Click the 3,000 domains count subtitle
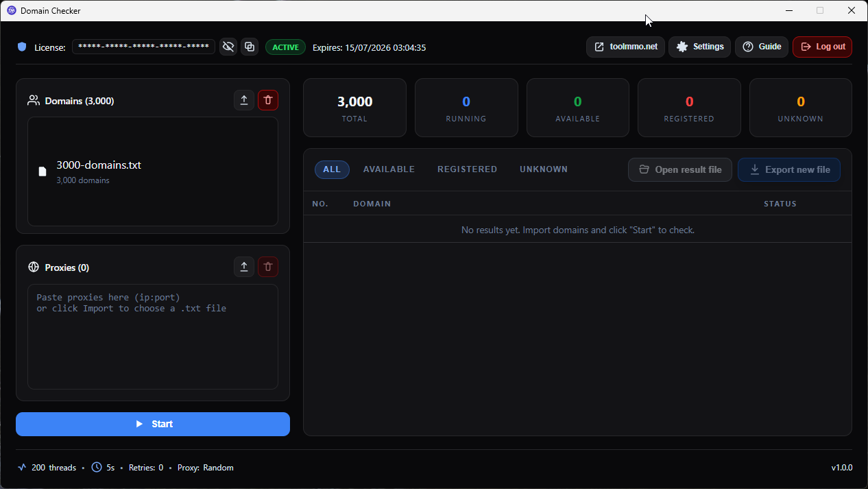The image size is (868, 489). (83, 180)
